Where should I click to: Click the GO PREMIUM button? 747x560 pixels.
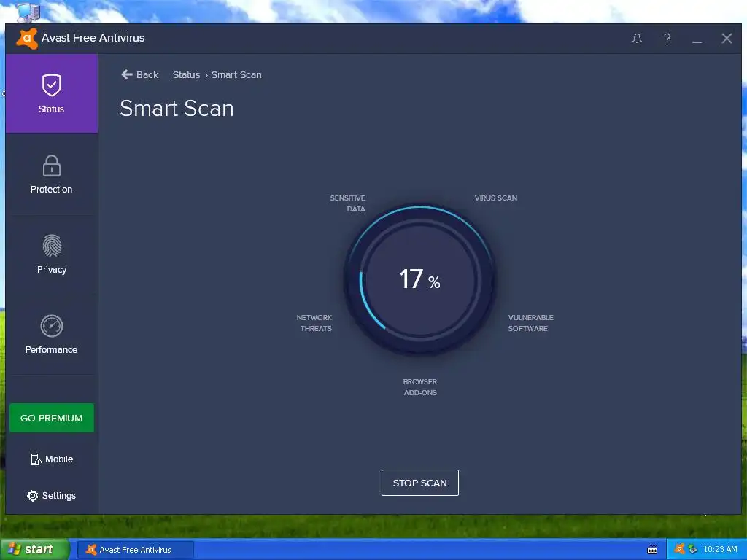point(52,418)
